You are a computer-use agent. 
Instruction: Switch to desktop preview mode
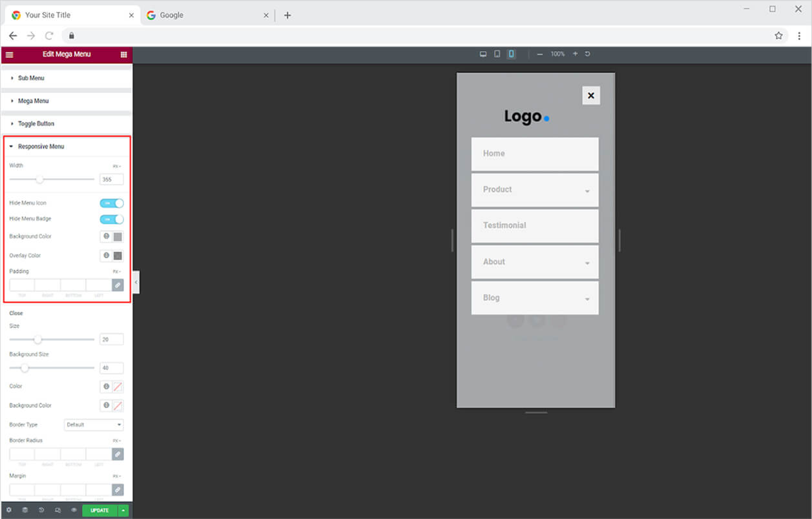pos(483,54)
